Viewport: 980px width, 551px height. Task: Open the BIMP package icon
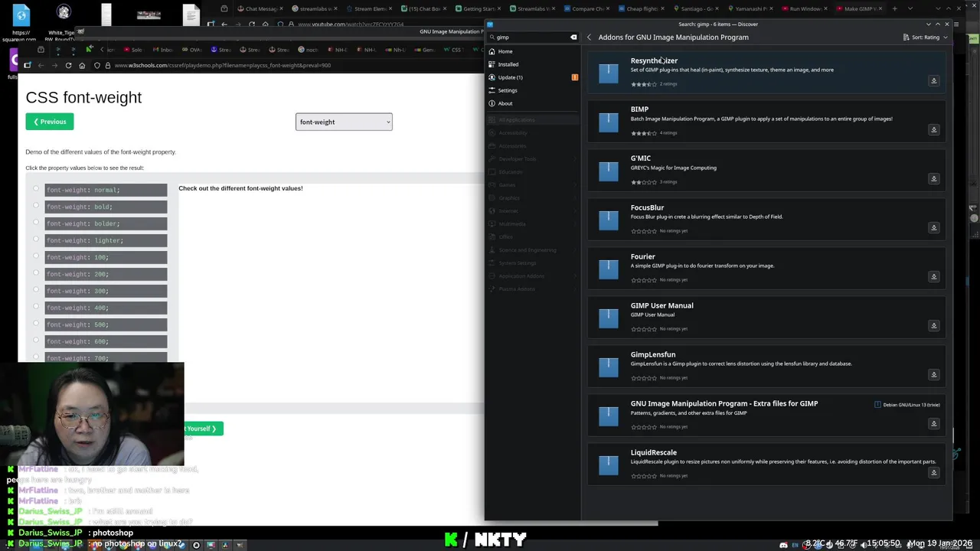pyautogui.click(x=609, y=122)
